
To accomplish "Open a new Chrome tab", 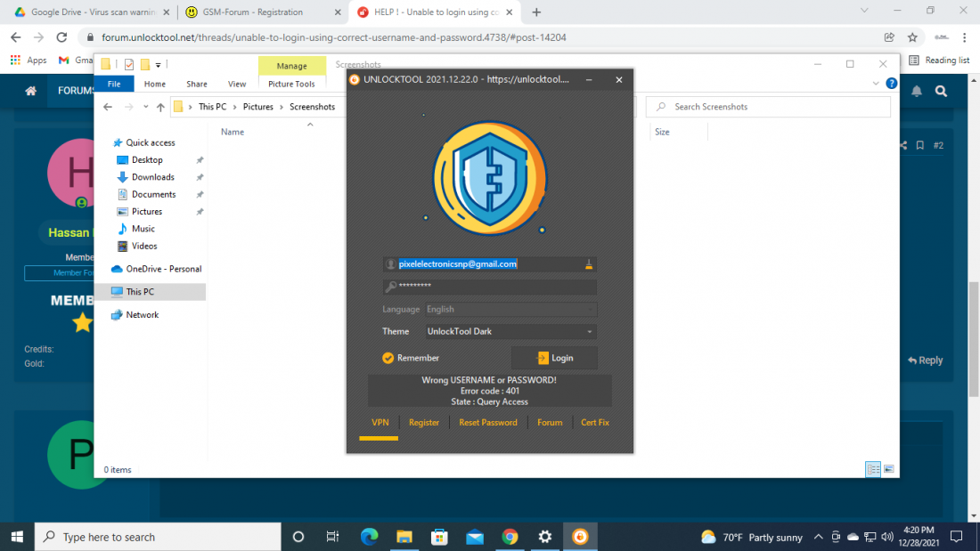I will [536, 12].
